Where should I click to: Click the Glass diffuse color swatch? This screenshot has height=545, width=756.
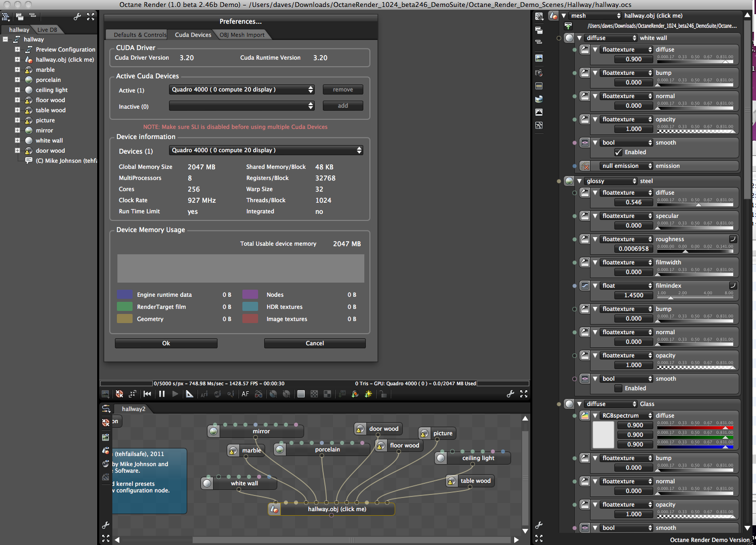click(603, 435)
